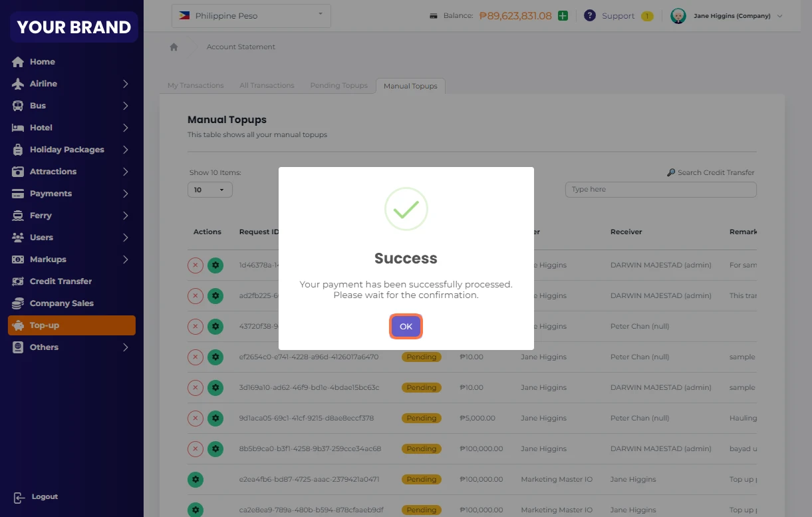Click the yellow support notification badge
This screenshot has height=517, width=812.
coord(647,16)
